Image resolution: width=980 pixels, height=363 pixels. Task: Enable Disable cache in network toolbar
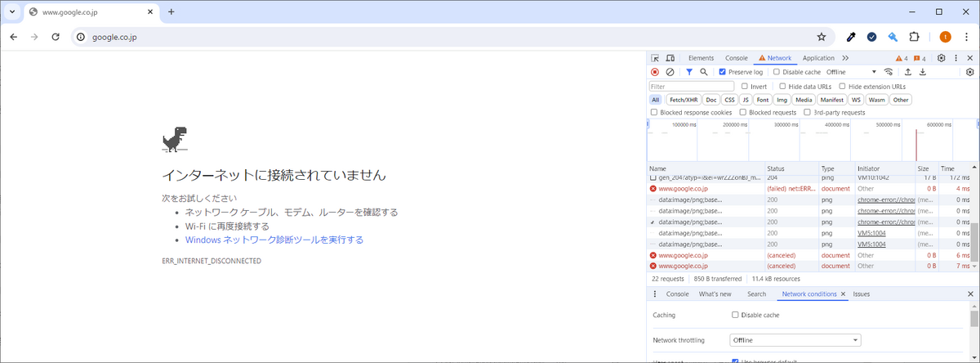pos(777,72)
